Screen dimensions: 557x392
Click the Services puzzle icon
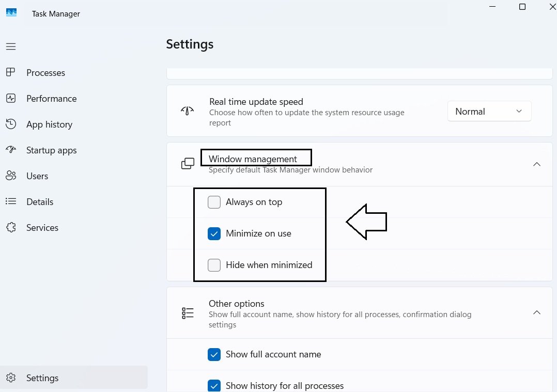pos(11,227)
